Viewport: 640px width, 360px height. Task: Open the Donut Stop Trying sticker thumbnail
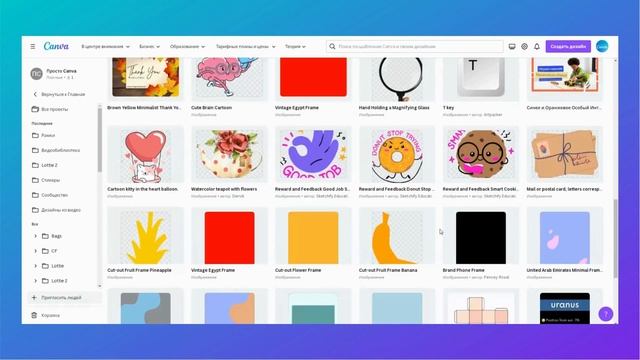(x=397, y=155)
